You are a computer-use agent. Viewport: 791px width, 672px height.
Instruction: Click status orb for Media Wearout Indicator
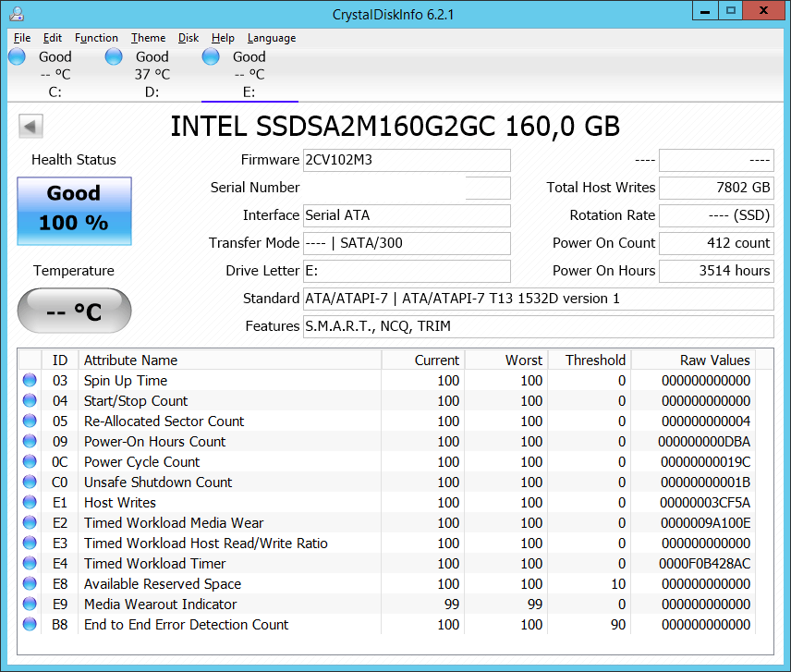point(30,605)
